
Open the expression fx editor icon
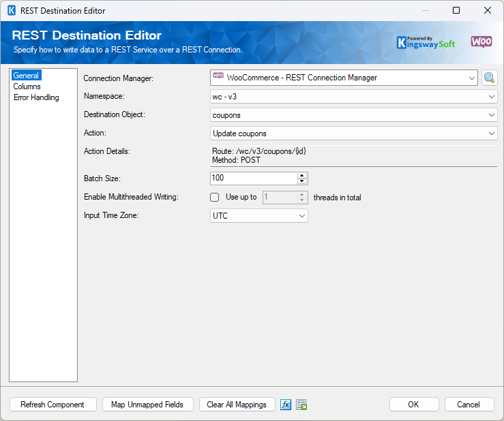(286, 405)
